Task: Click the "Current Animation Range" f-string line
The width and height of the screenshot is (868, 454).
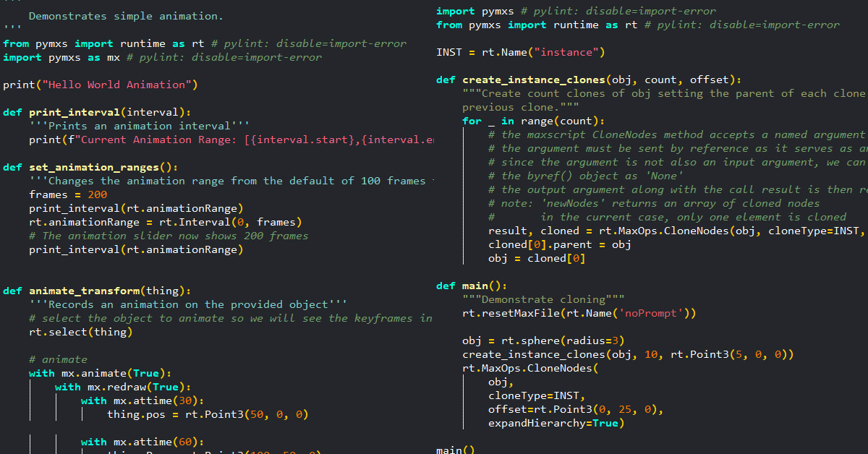Action: pyautogui.click(x=231, y=140)
